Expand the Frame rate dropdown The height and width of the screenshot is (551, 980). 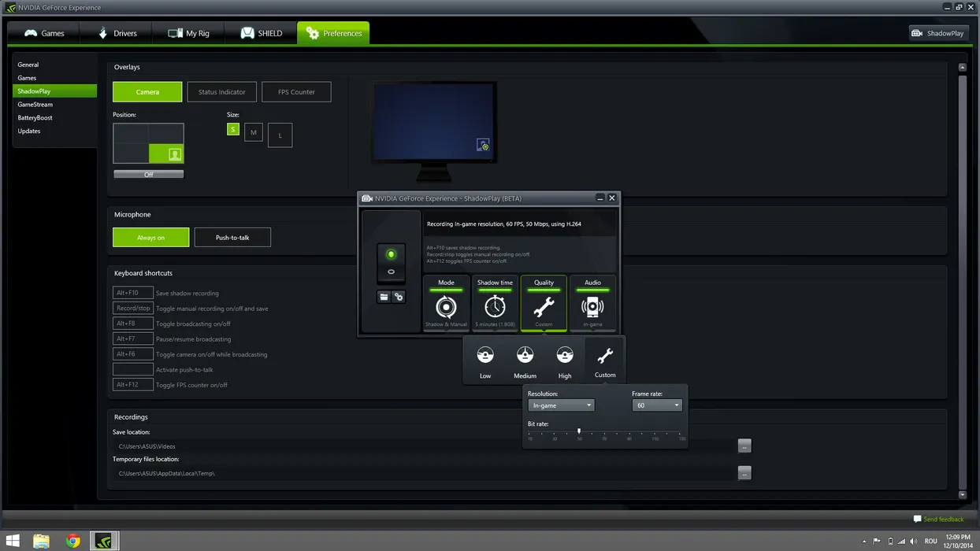[656, 405]
